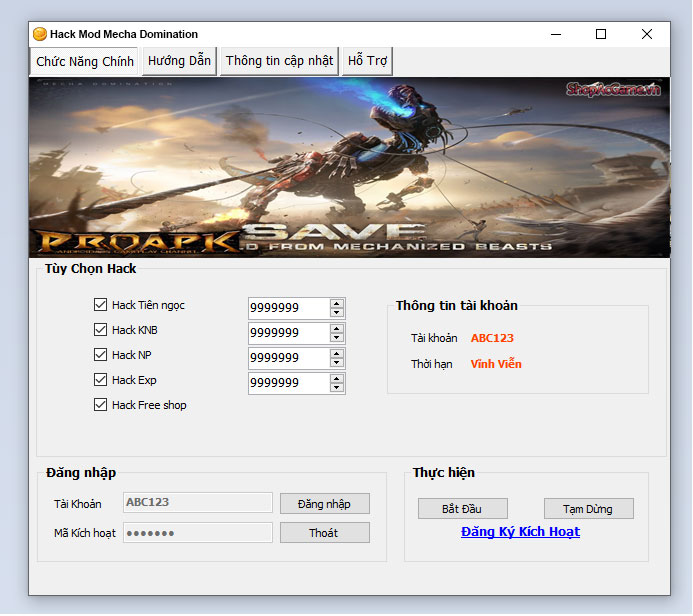Uncheck the Hack Tiên ngọc checkbox

click(100, 304)
